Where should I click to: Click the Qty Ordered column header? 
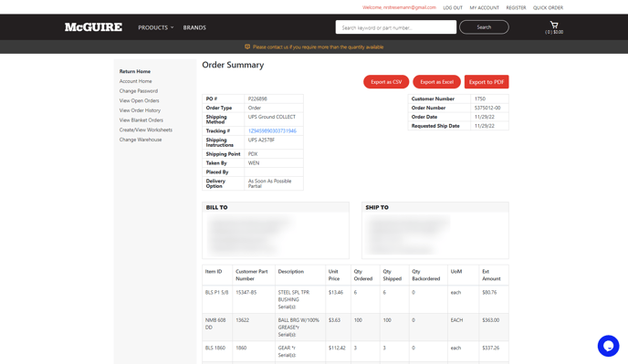pos(363,276)
